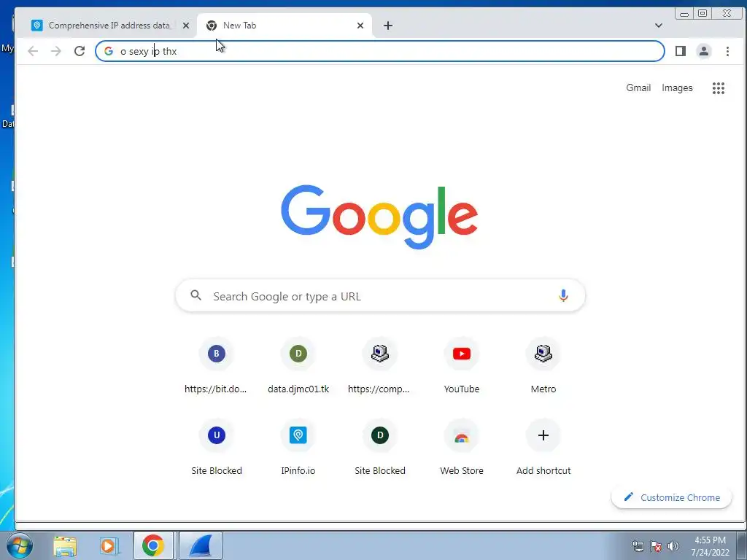Click the Customize Chrome button

[x=672, y=497]
